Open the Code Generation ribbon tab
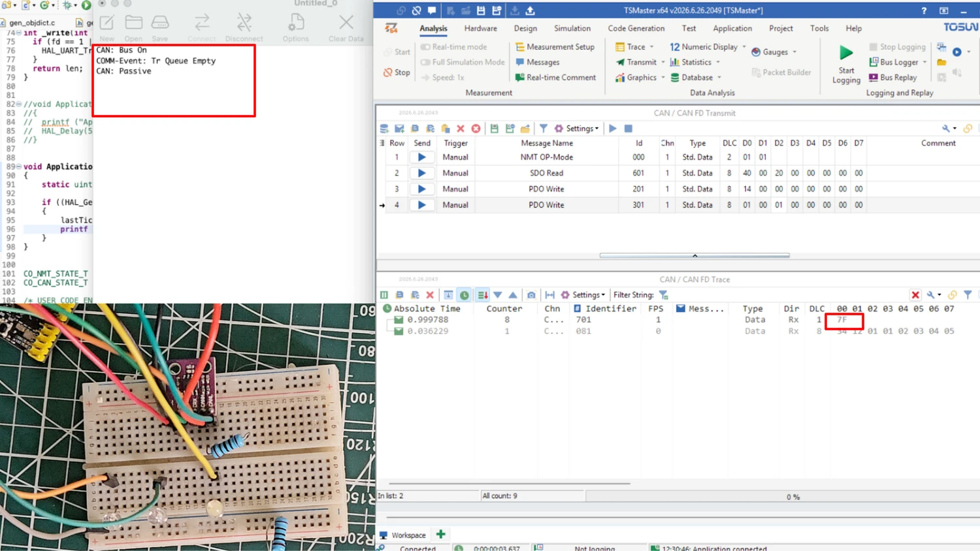 636,29
